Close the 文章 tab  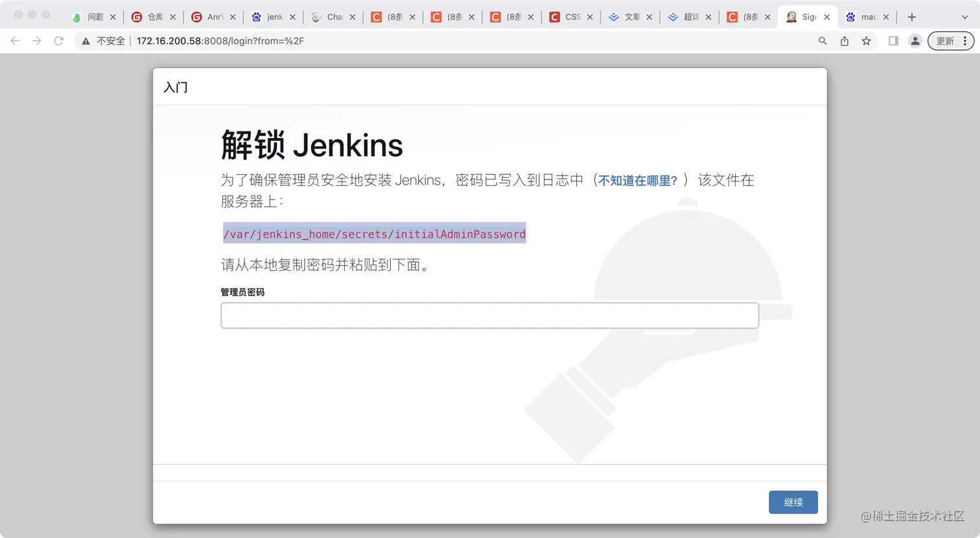[x=649, y=18]
